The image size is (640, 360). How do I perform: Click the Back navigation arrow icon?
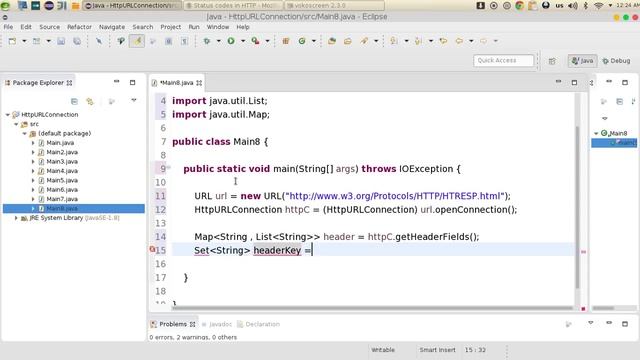[x=459, y=41]
